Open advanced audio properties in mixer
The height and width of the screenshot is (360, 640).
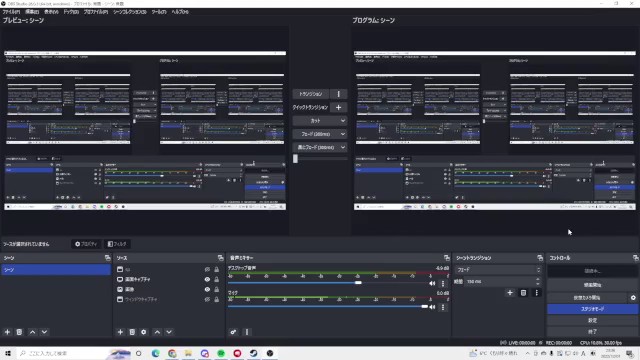(x=233, y=332)
